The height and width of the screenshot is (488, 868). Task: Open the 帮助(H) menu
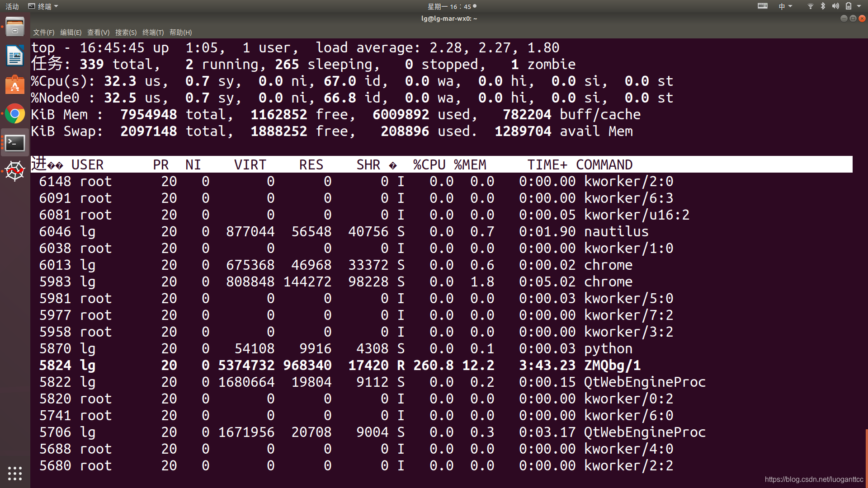coord(180,33)
